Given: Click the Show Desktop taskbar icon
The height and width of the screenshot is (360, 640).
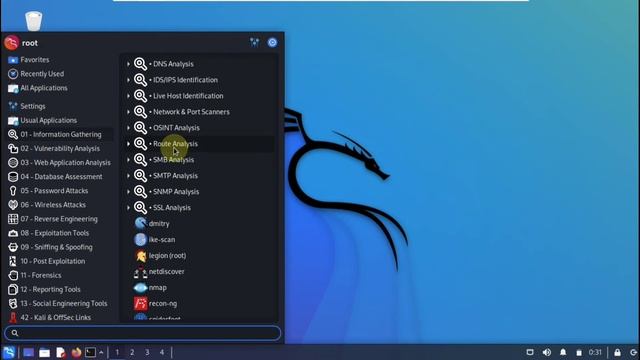Looking at the screenshot, I should (x=28, y=352).
